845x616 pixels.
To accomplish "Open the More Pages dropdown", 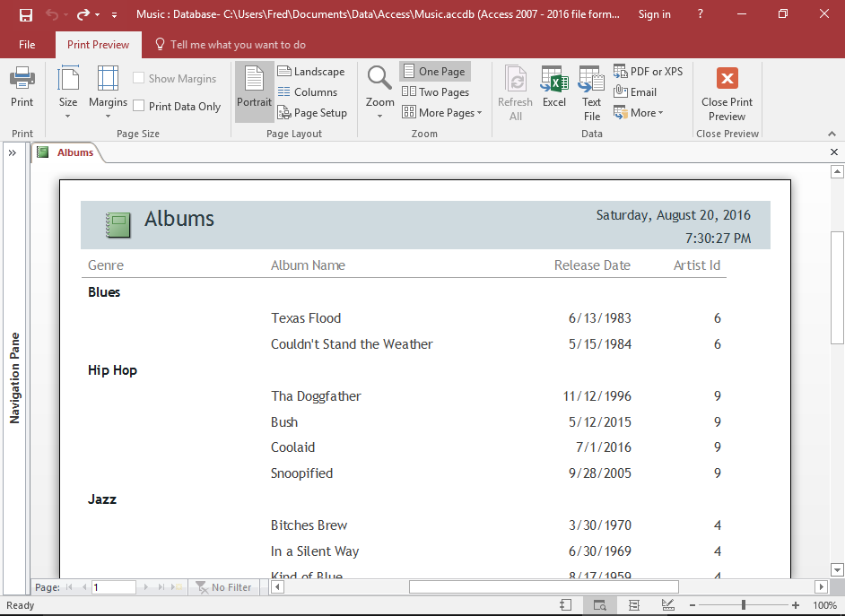I will pyautogui.click(x=442, y=112).
